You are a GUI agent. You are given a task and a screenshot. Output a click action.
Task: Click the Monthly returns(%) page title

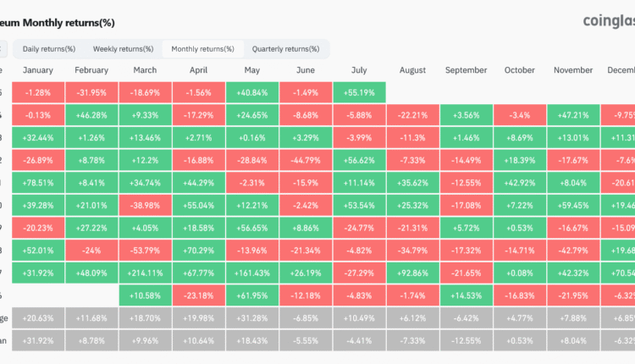(59, 20)
